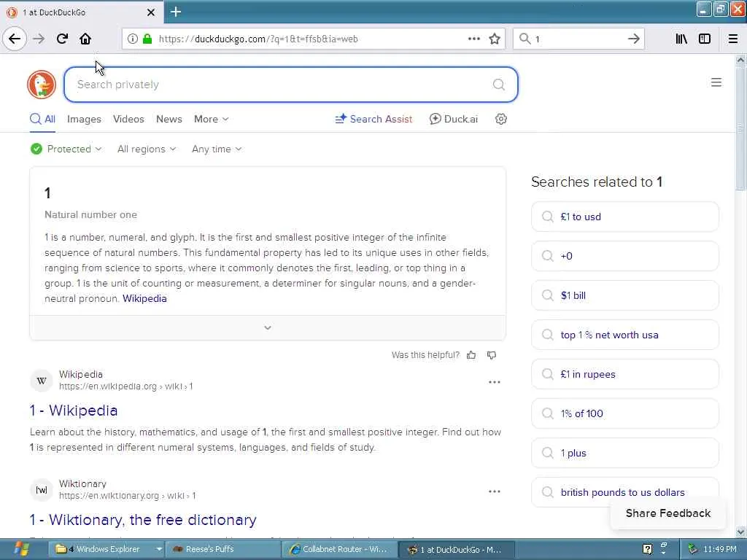Expand the More dropdown

tap(211, 119)
